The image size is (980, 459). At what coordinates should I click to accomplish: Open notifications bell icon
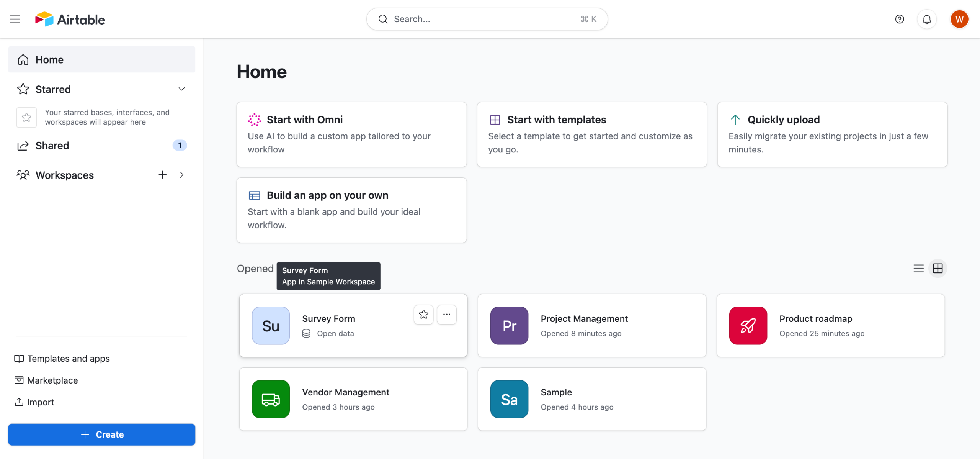(926, 19)
